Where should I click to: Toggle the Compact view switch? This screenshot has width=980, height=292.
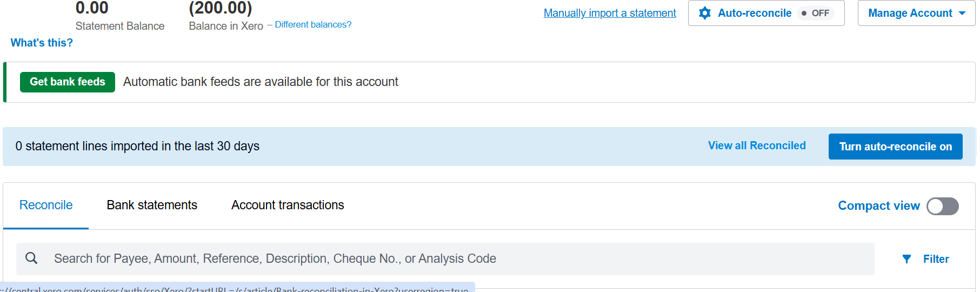[x=943, y=206]
